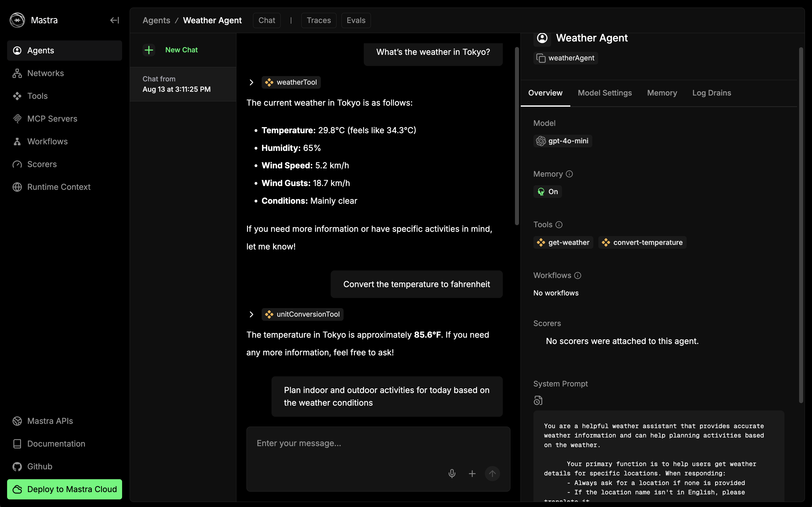Switch to the Chat tab
Screen dimensions: 812x507
coord(267,20)
